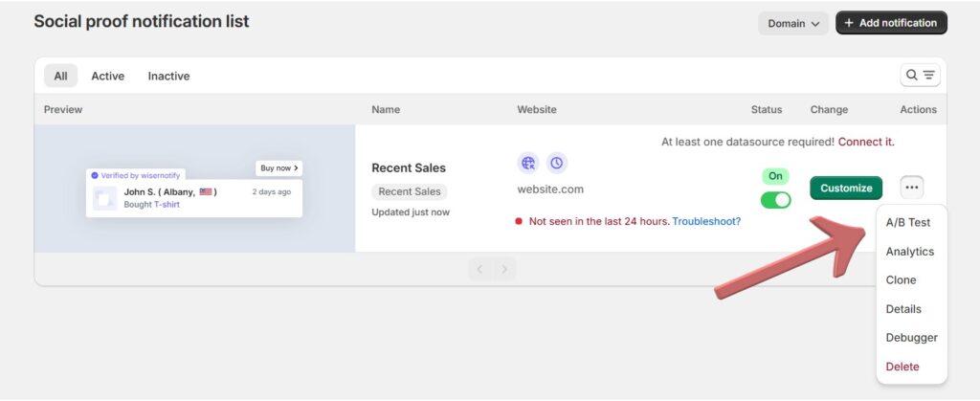
Task: Select Delete from the actions menu
Action: (902, 367)
